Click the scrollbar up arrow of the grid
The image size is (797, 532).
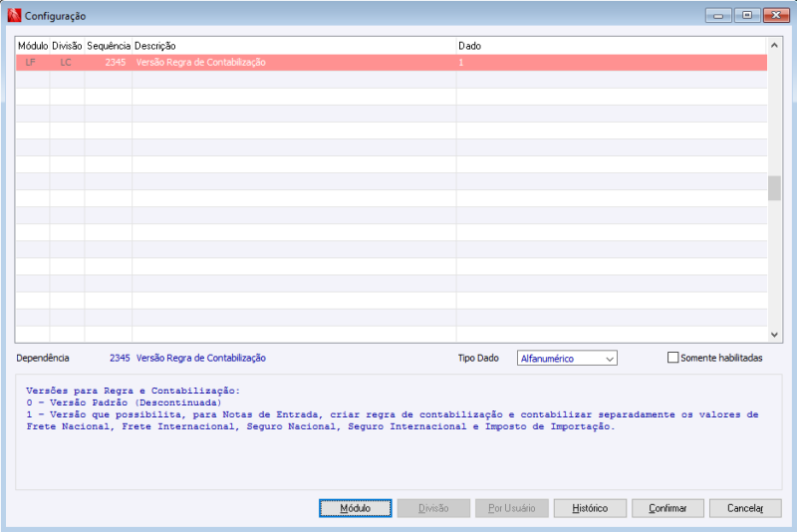click(x=774, y=45)
